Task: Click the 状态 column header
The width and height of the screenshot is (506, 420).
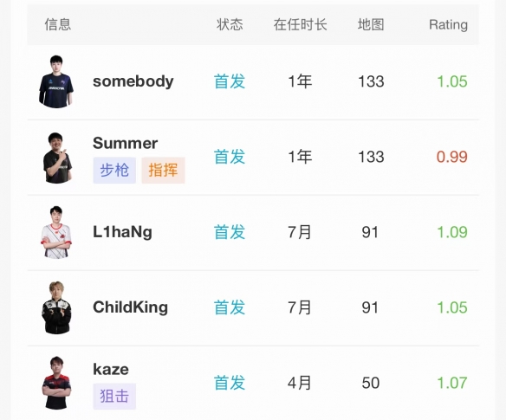Action: 230,25
